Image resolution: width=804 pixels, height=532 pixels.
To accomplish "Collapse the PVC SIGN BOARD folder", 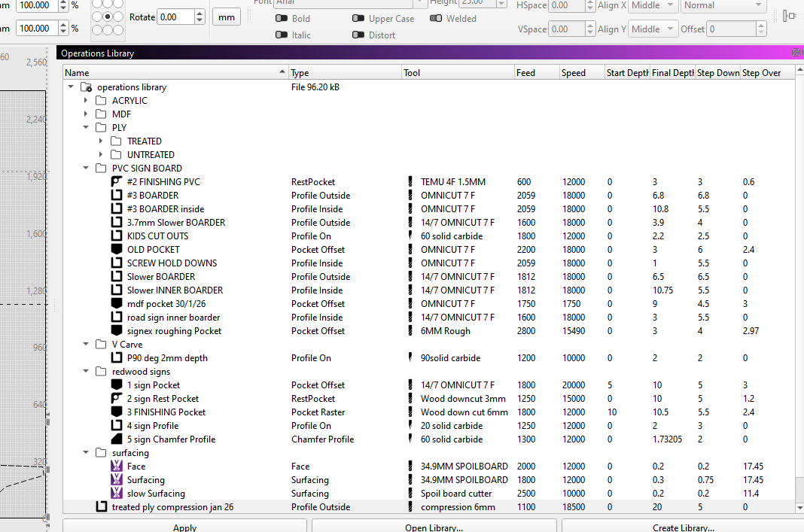I will pos(86,169).
